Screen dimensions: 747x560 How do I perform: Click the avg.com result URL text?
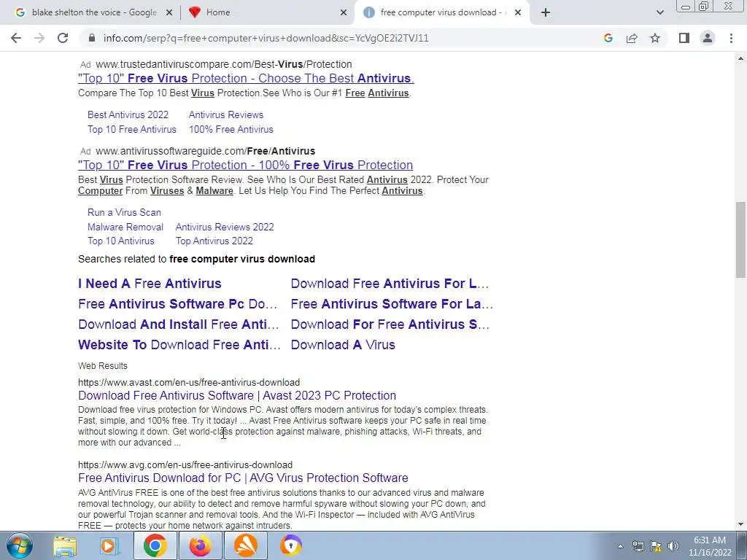[185, 464]
